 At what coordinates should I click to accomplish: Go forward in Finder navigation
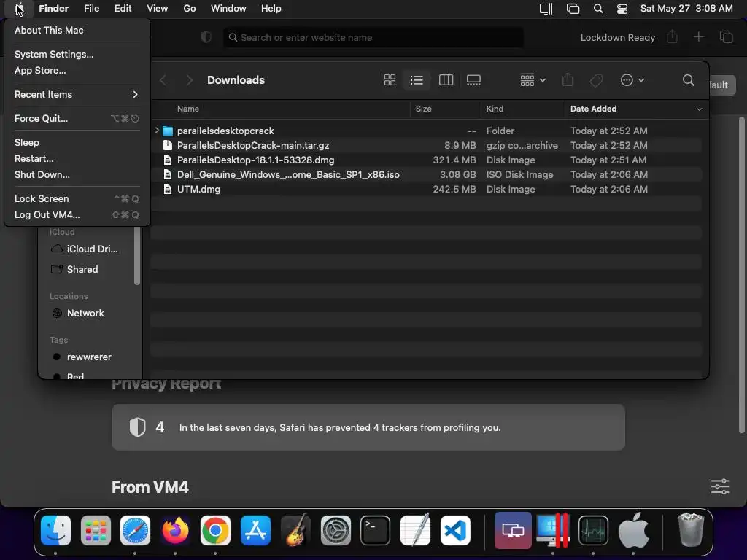189,80
